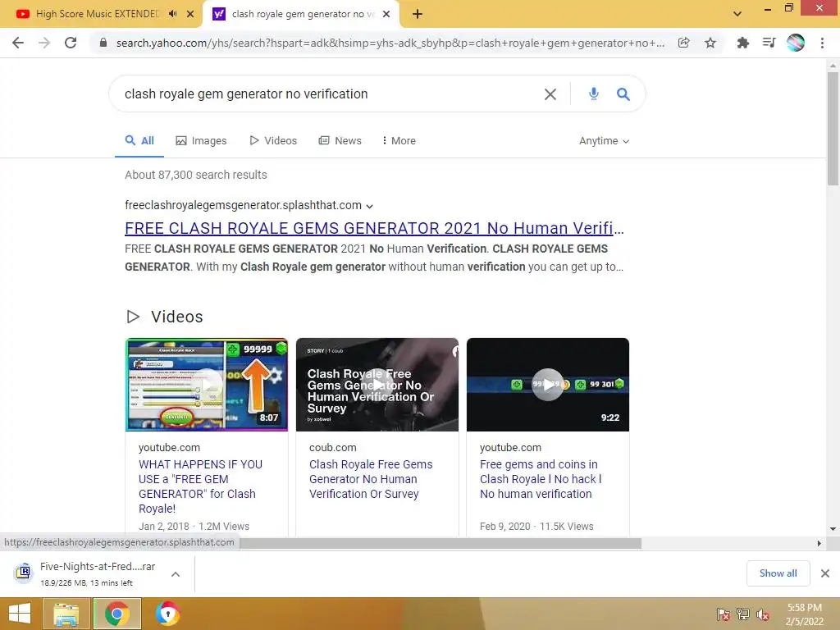Open the media control icon in toolbar

[x=769, y=43]
